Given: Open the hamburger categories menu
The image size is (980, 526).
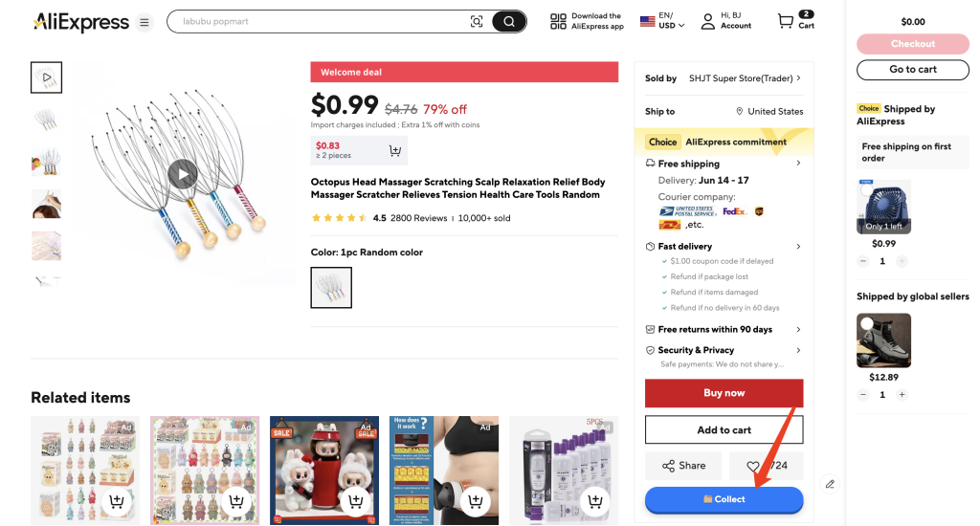Looking at the screenshot, I should pos(145,22).
